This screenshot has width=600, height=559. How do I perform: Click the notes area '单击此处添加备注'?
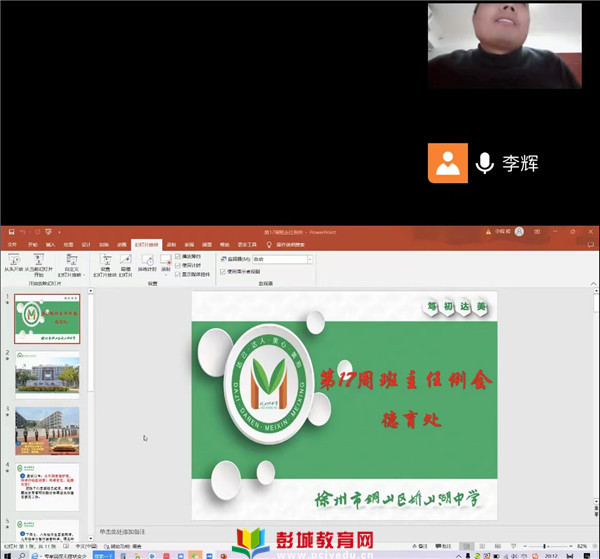(122, 532)
